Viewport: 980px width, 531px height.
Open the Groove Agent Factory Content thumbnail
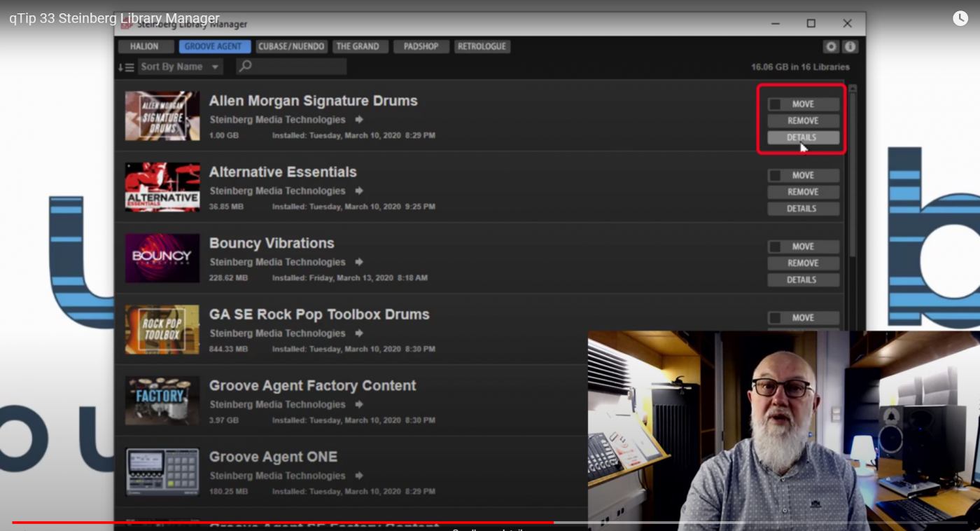(x=162, y=401)
